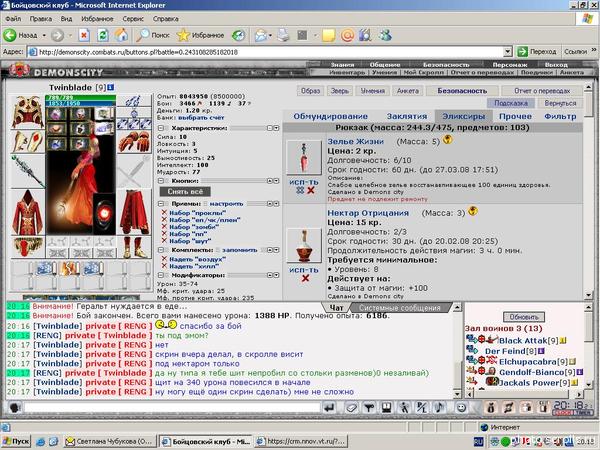Viewport: 600px width, 450px height.
Task: Open the Избранное star in the toolbar
Action: pyautogui.click(x=201, y=35)
